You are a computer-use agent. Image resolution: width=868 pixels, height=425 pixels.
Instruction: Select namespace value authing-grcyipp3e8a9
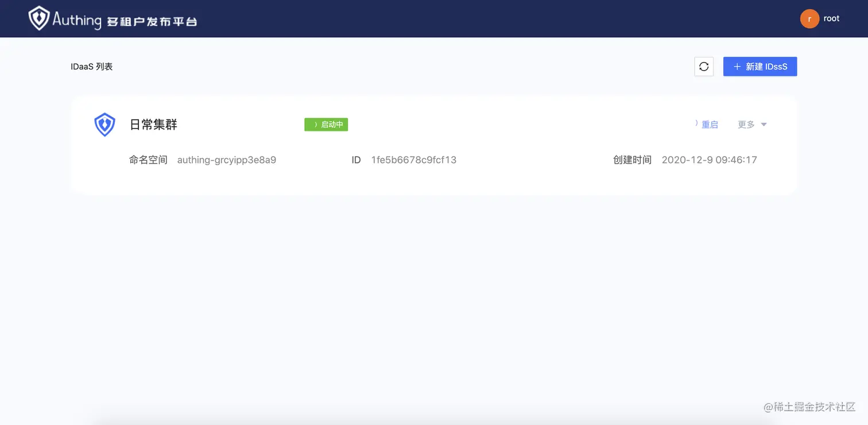227,160
